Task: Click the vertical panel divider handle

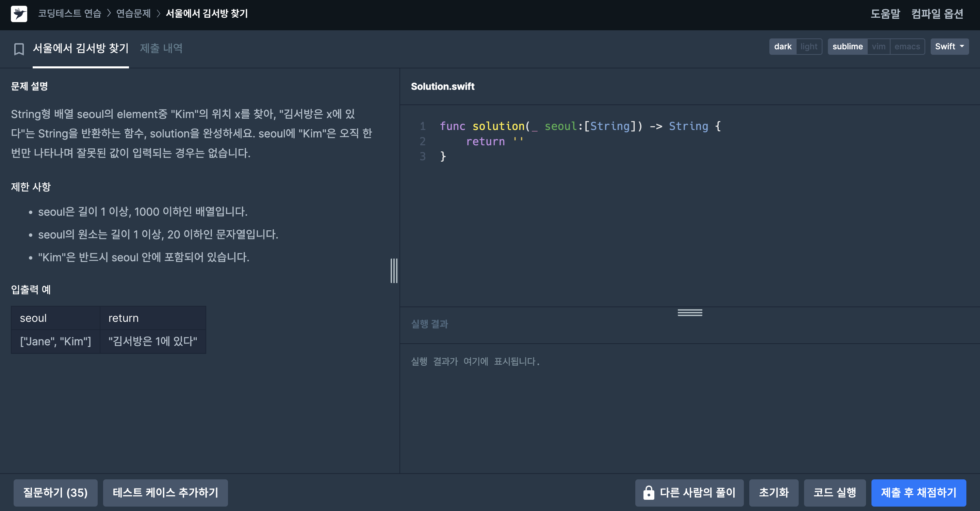Action: pos(394,270)
